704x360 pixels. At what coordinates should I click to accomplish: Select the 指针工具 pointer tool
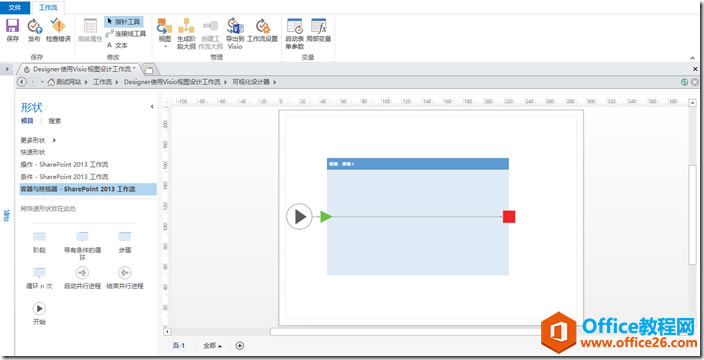point(123,22)
